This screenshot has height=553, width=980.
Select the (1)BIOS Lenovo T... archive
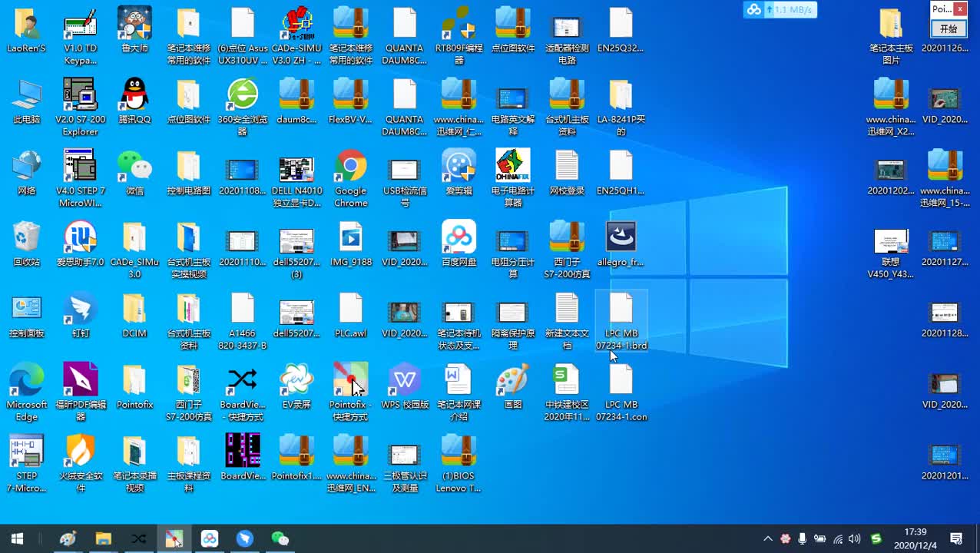(x=459, y=465)
